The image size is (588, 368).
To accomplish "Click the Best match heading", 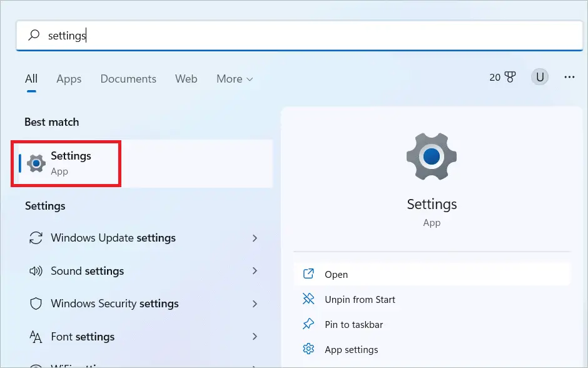I will pyautogui.click(x=52, y=122).
